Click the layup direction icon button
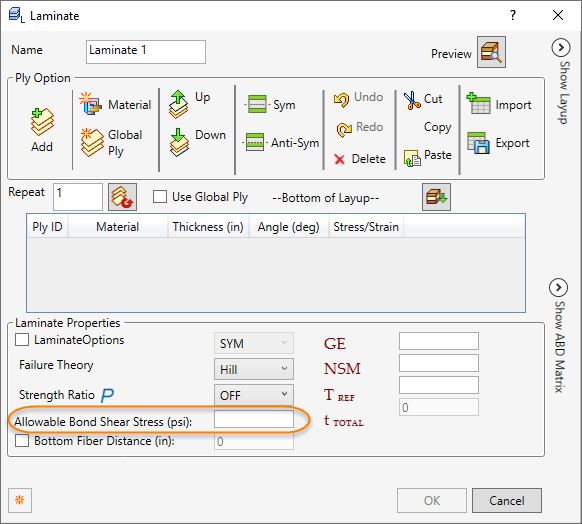 436,197
